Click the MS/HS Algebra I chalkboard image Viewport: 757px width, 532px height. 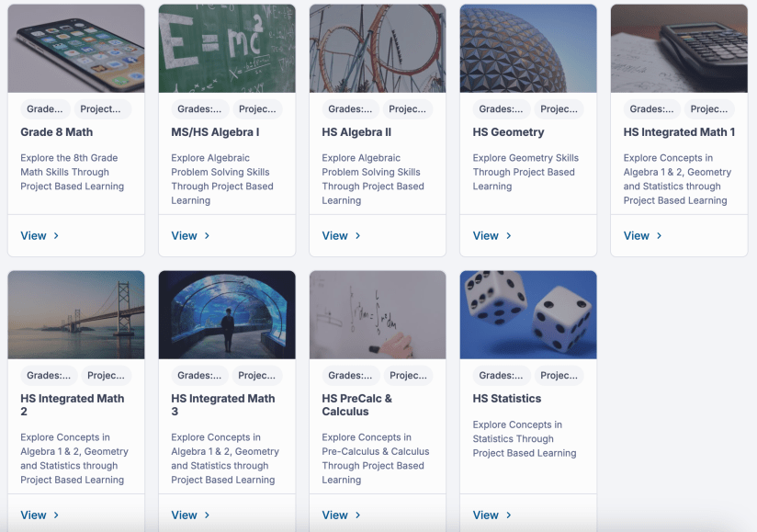227,49
